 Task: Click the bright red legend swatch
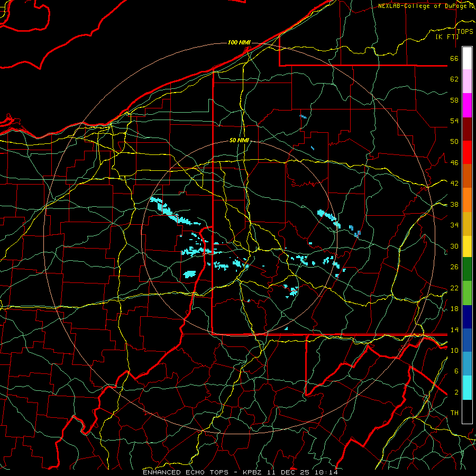[467, 152]
